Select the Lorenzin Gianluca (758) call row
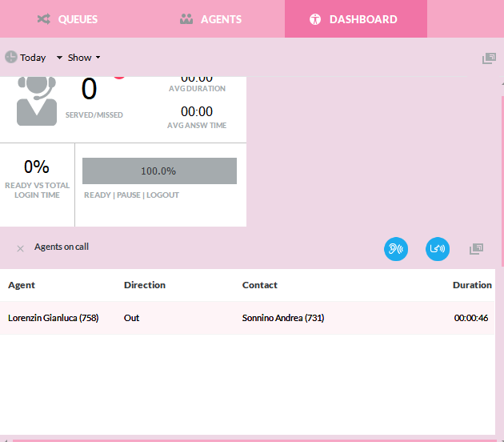Image resolution: width=504 pixels, height=442 pixels. pos(53,318)
